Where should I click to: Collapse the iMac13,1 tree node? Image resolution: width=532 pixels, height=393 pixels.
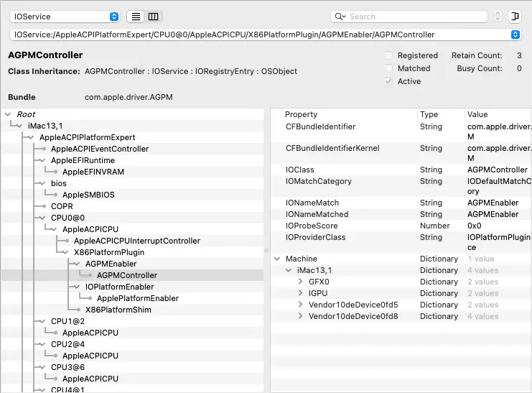click(x=19, y=126)
